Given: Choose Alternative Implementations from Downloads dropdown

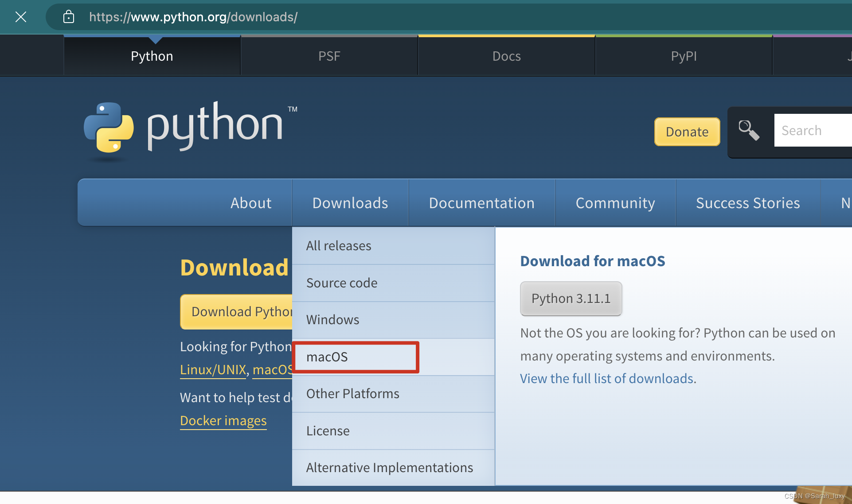Looking at the screenshot, I should tap(393, 468).
